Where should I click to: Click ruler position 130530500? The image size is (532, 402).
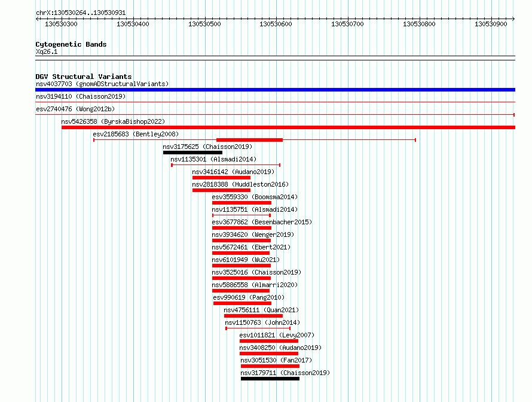(x=204, y=24)
